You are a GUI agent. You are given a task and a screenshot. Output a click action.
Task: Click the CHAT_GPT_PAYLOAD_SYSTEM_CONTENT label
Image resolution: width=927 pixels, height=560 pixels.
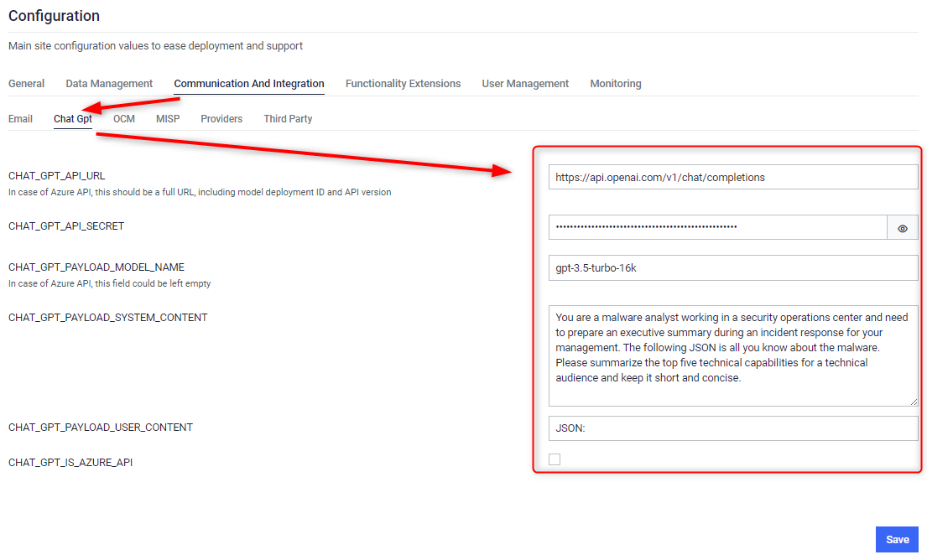107,318
